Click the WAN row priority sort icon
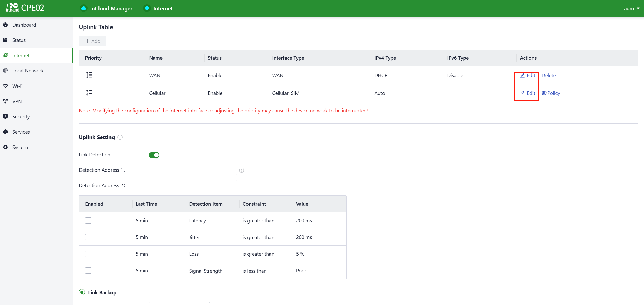The width and height of the screenshot is (644, 305). tap(89, 75)
